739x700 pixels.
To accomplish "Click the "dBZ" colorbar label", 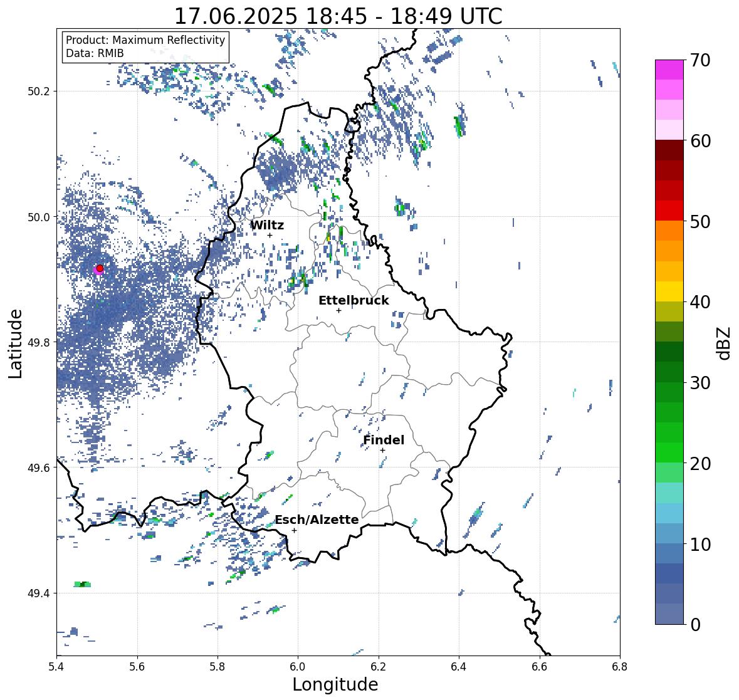I will [725, 343].
